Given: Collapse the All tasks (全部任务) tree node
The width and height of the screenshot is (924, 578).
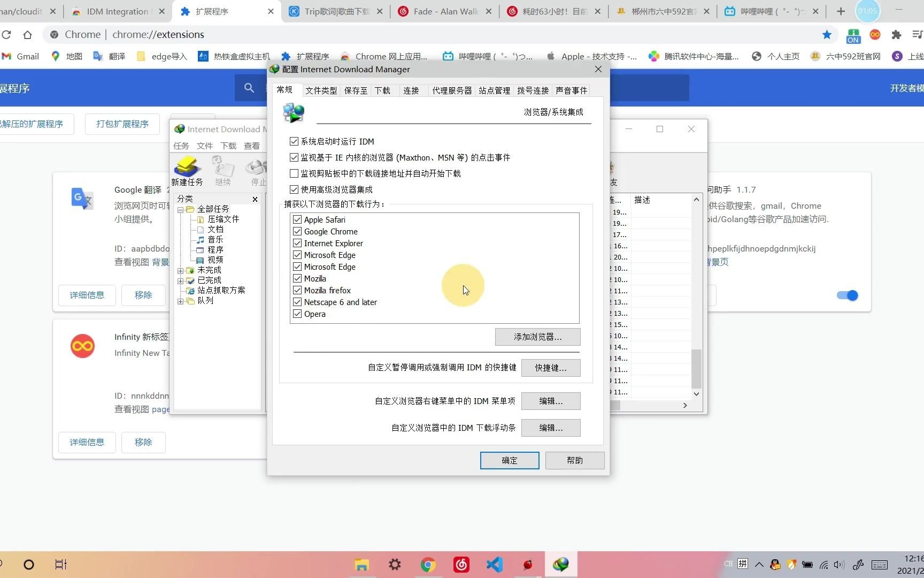Looking at the screenshot, I should click(181, 209).
